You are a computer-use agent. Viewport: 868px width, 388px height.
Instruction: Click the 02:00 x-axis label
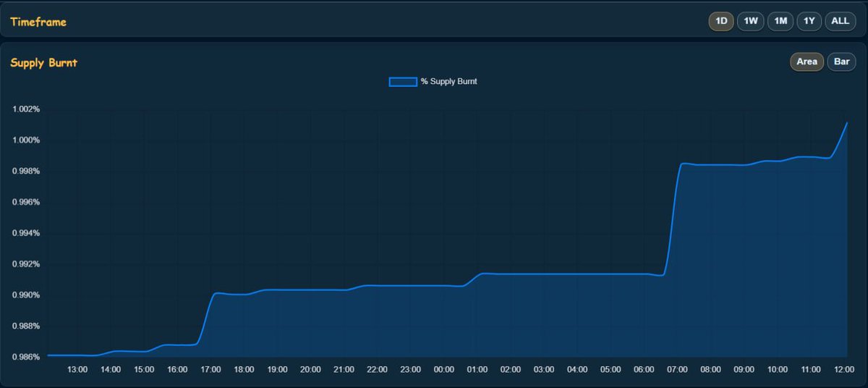pyautogui.click(x=510, y=370)
